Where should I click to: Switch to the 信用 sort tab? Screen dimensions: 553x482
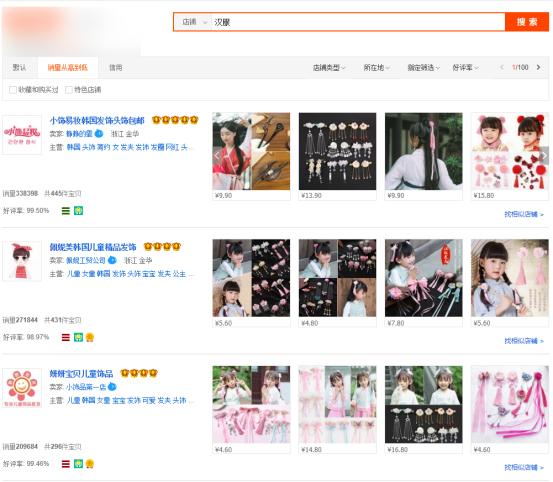[x=116, y=67]
